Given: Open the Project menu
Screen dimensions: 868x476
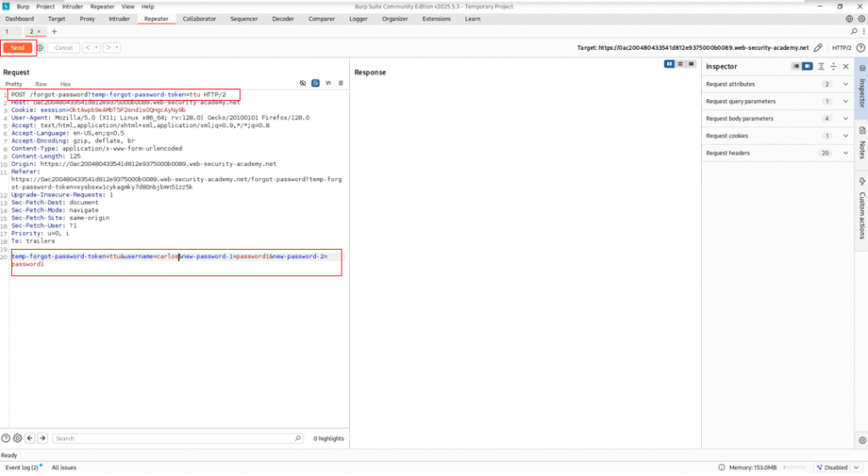Looking at the screenshot, I should click(46, 7).
